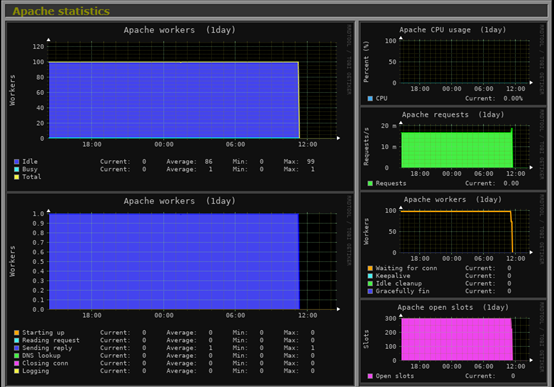Click the "Apache open slots (1day)" title
The width and height of the screenshot is (557, 387).
[x=453, y=307]
